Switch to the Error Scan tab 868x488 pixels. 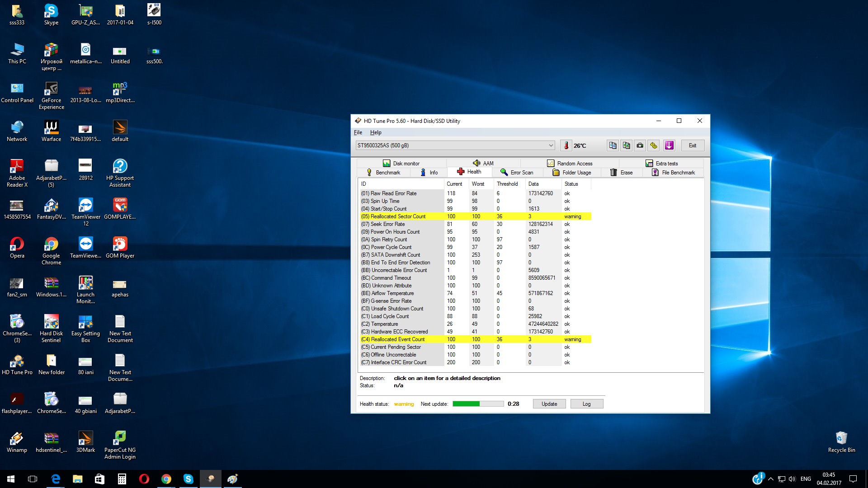pos(517,173)
